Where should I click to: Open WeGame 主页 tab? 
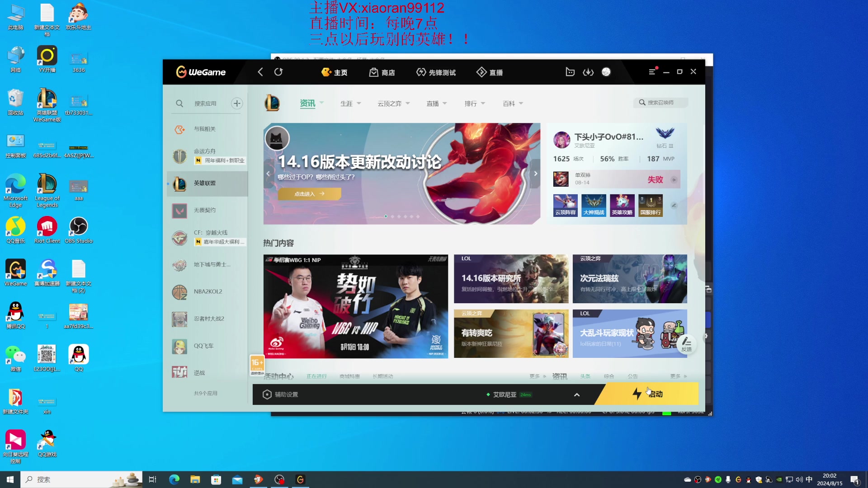click(x=334, y=72)
